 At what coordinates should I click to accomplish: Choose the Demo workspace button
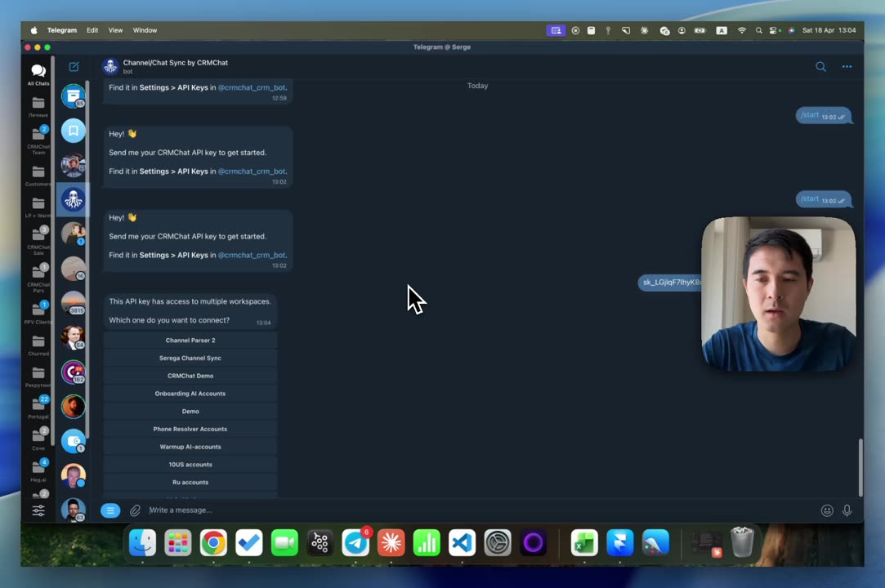pyautogui.click(x=190, y=412)
